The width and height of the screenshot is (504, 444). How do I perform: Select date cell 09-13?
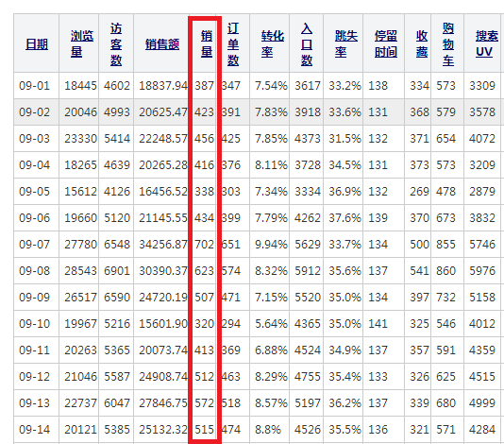click(34, 402)
